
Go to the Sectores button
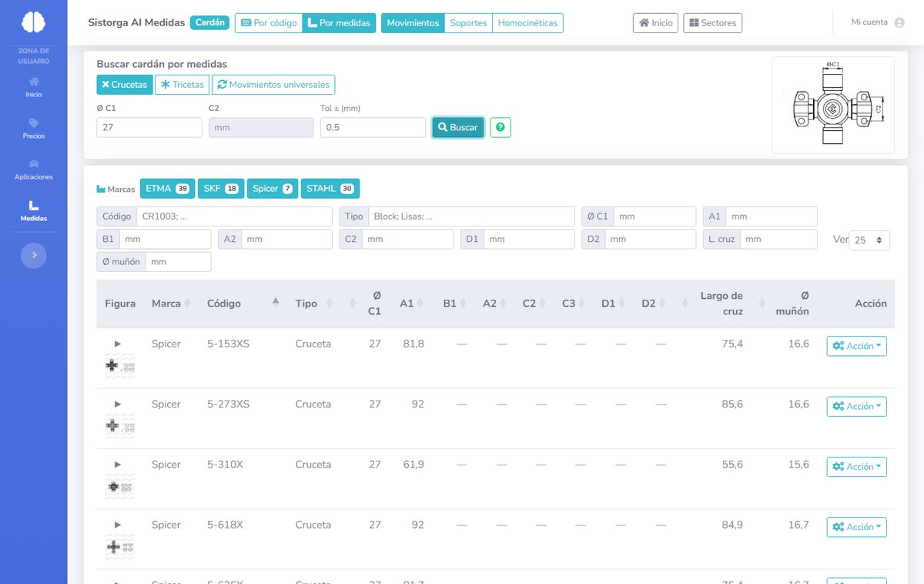(x=712, y=23)
